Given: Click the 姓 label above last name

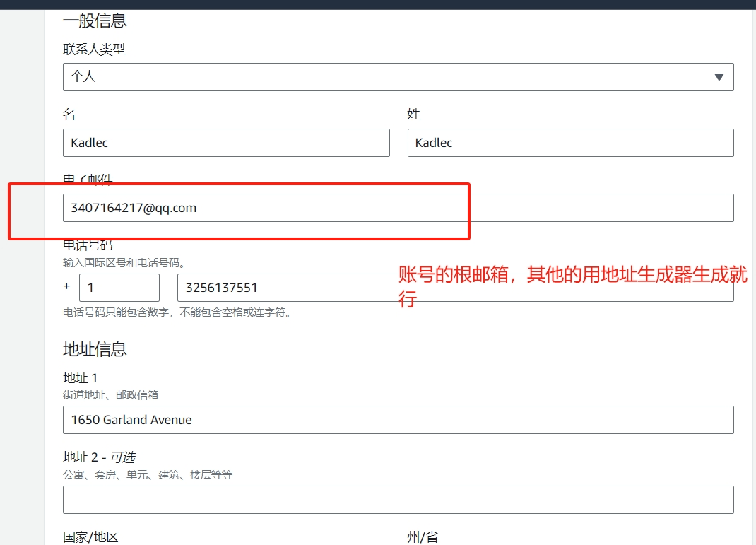Looking at the screenshot, I should click(414, 115).
